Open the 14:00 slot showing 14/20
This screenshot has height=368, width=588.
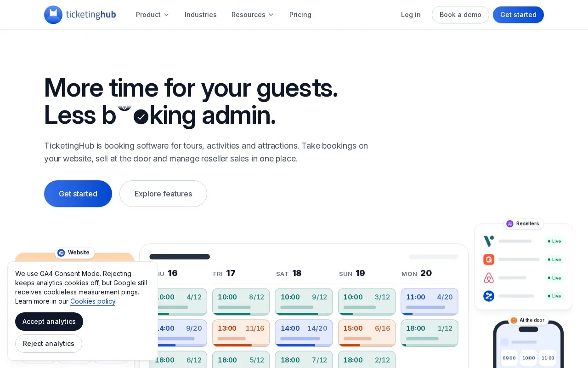tap(304, 333)
